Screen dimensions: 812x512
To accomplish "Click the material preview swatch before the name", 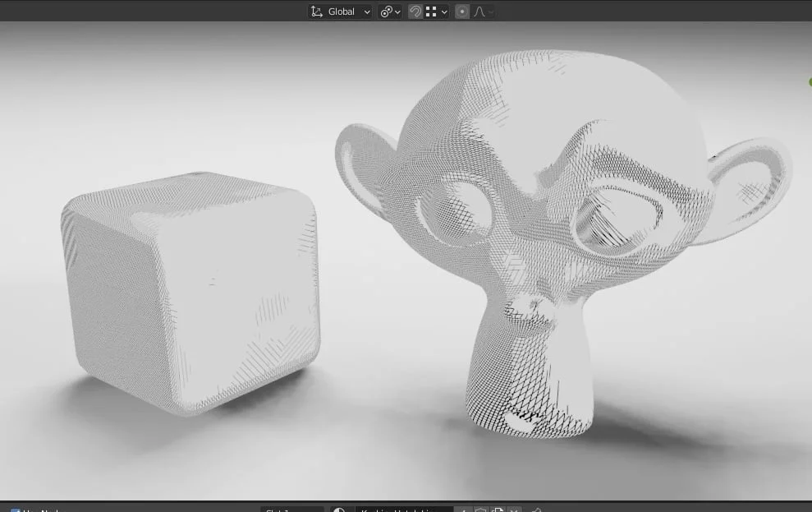I will [x=341, y=509].
